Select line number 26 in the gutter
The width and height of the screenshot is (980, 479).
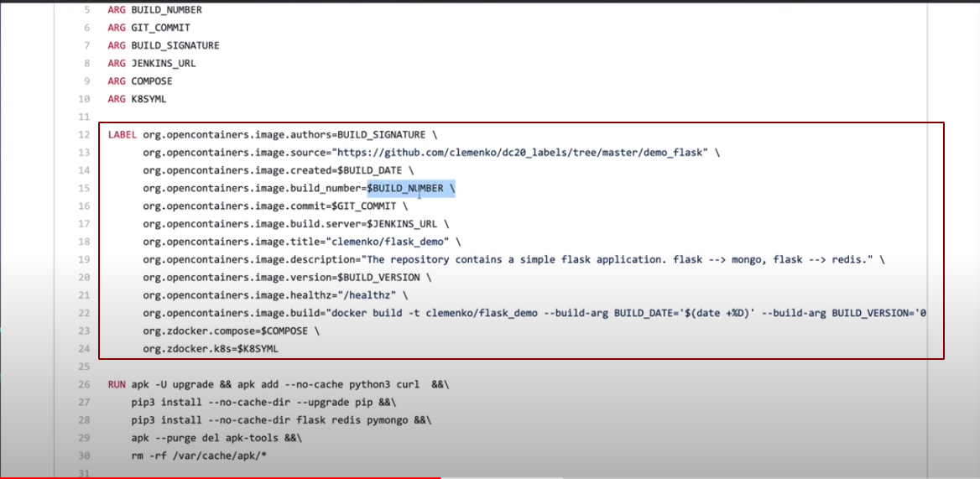coord(85,385)
